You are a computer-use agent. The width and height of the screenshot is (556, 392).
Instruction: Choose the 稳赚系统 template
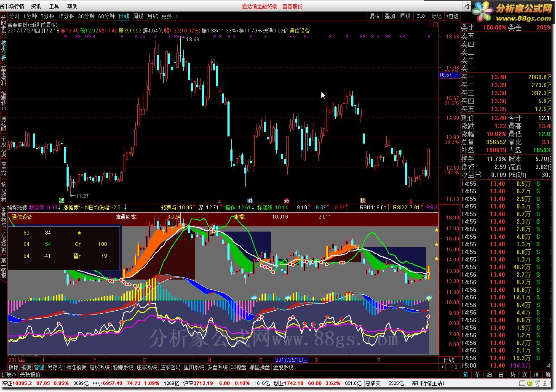point(123,368)
